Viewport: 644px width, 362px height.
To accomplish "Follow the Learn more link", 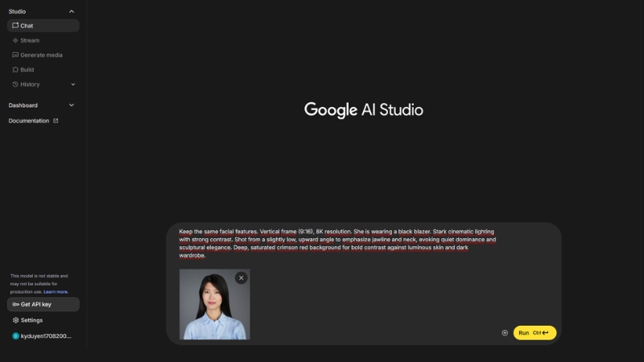I will click(56, 291).
